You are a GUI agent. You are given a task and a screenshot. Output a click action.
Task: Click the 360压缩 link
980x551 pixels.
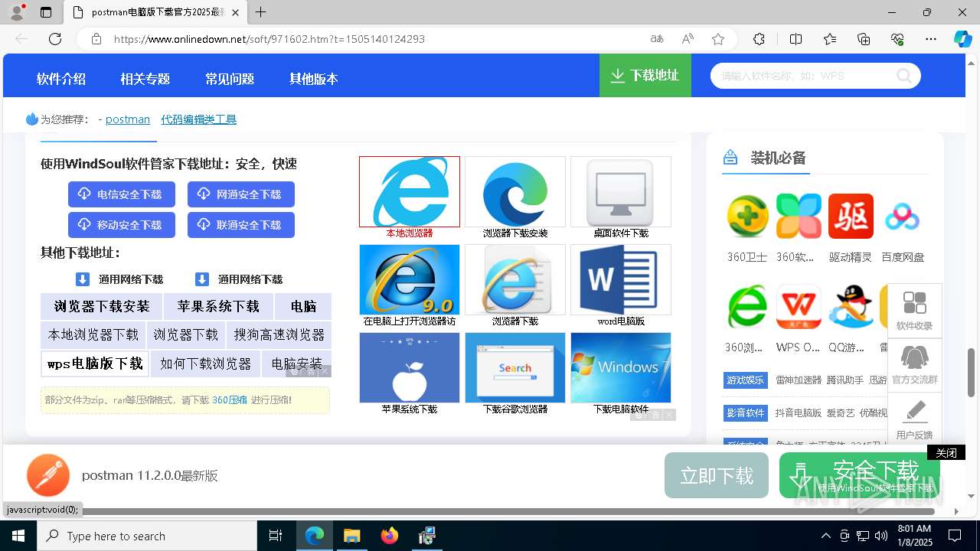coord(230,399)
